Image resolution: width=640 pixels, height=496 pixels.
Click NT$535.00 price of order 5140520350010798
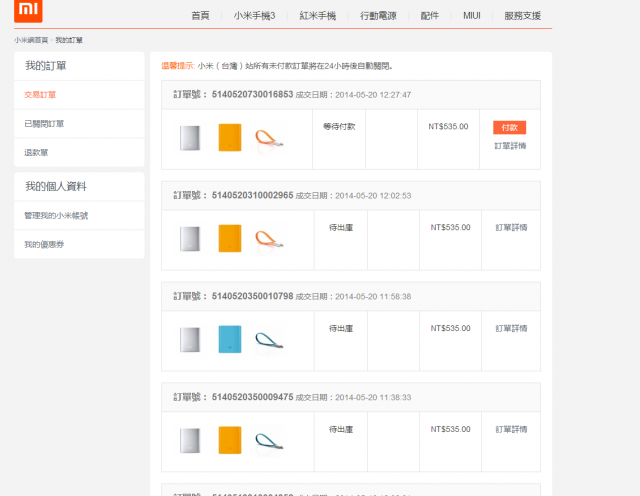tap(450, 328)
